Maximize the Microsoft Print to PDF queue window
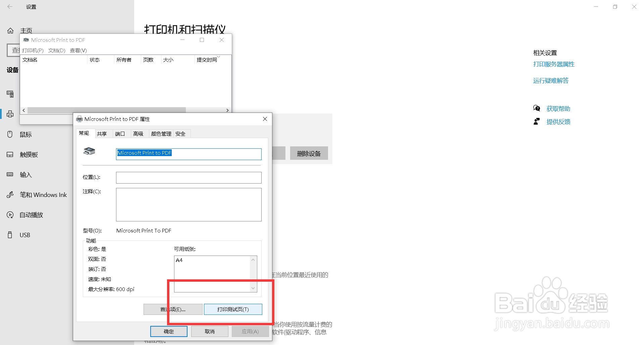This screenshot has width=644, height=345. tap(202, 40)
